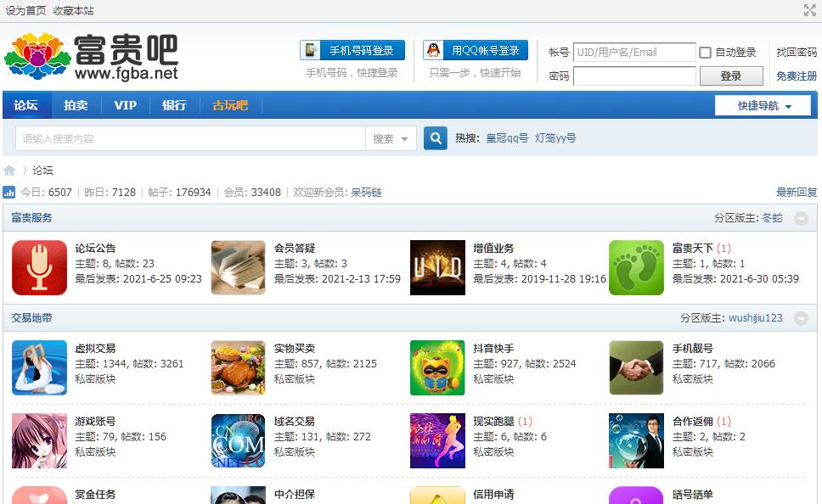The image size is (822, 504).
Task: Toggle width icon at top right
Action: (x=809, y=10)
